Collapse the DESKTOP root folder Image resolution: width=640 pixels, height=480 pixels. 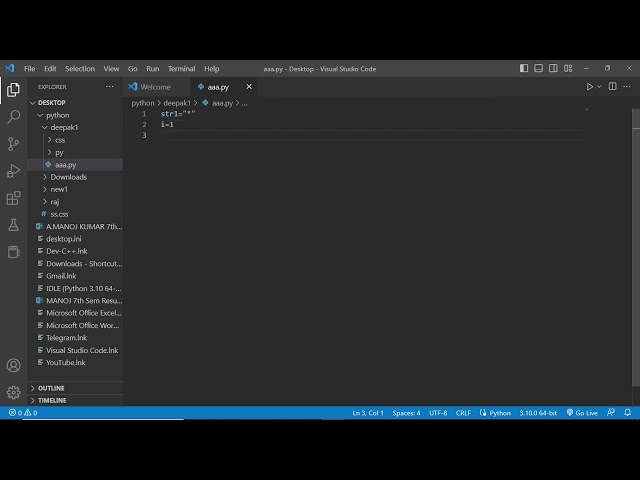point(33,103)
